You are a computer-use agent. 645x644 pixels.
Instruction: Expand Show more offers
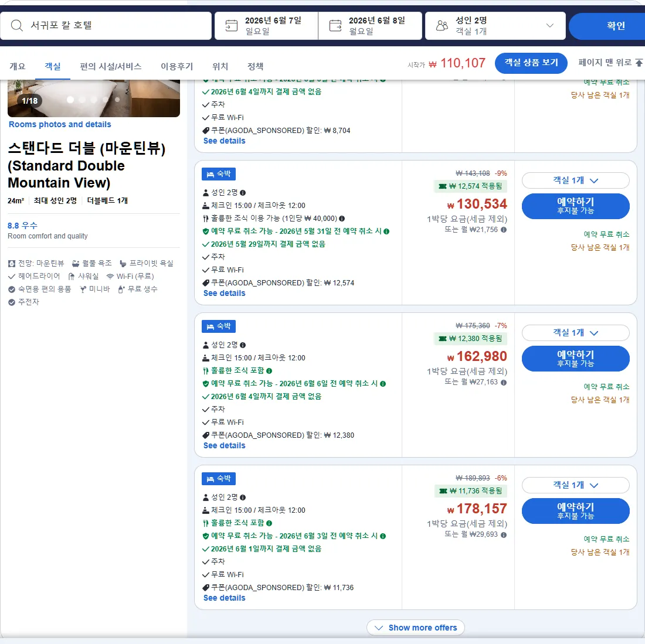point(416,628)
